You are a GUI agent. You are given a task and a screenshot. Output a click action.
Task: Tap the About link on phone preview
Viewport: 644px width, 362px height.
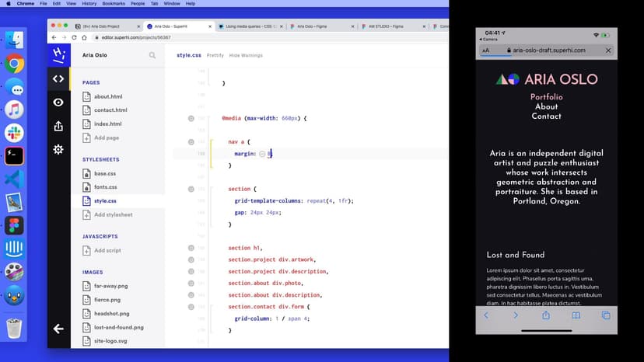546,106
